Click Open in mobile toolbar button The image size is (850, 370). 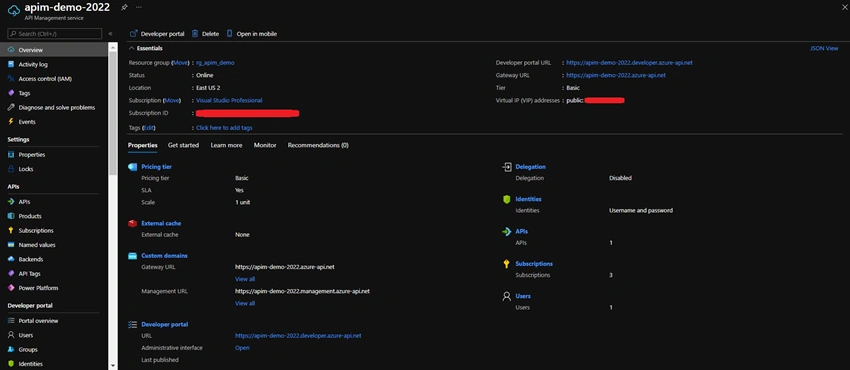pos(252,34)
